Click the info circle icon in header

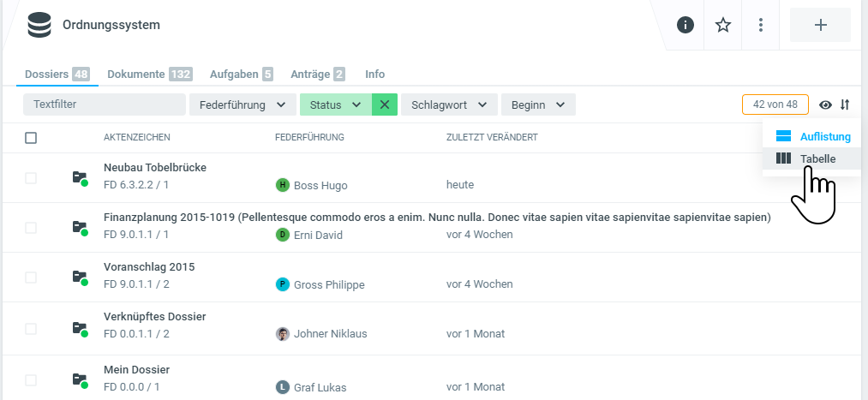coord(685,25)
